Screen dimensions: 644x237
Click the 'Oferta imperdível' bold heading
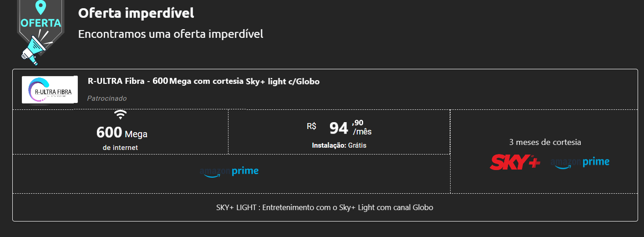pyautogui.click(x=136, y=13)
